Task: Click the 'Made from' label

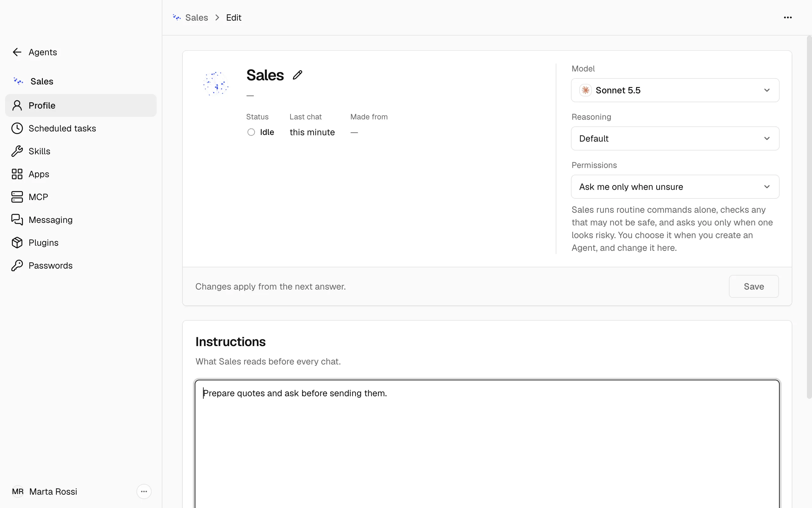Action: [369, 117]
